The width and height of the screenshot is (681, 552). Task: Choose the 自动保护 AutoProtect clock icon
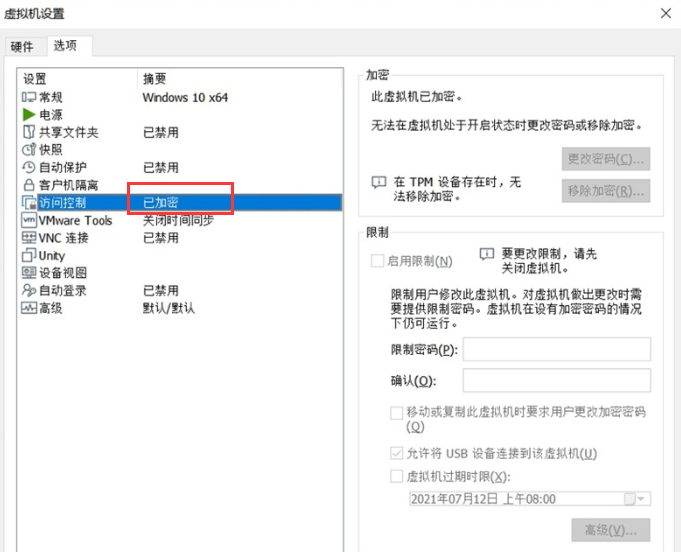click(x=29, y=167)
